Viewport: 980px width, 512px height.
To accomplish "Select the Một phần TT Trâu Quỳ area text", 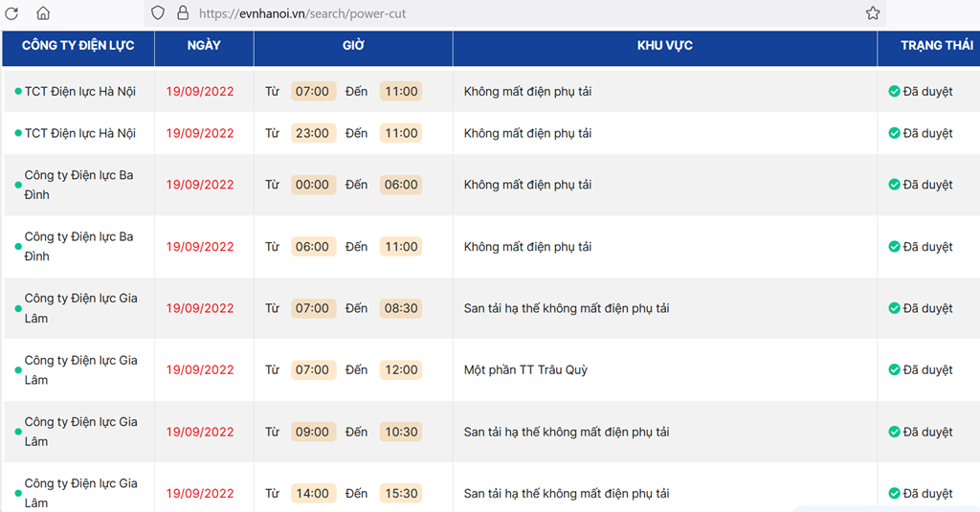I will click(x=525, y=369).
